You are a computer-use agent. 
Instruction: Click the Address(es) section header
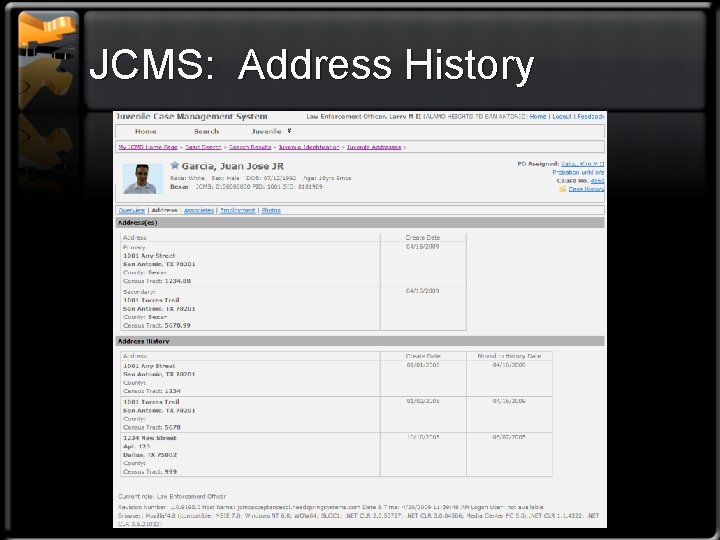tap(360, 223)
